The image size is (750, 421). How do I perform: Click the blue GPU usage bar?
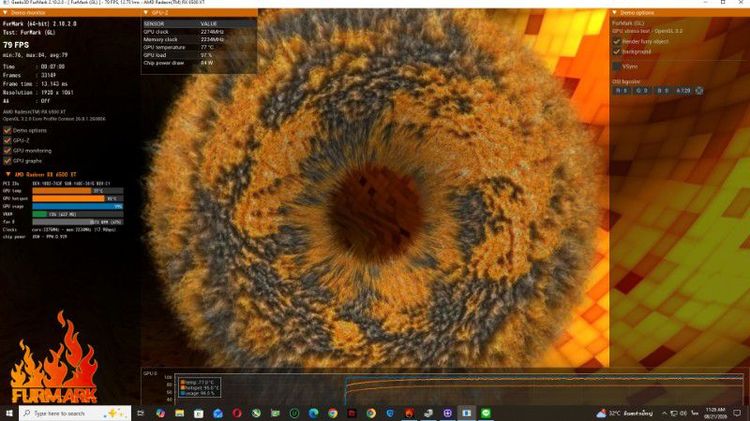[x=77, y=206]
